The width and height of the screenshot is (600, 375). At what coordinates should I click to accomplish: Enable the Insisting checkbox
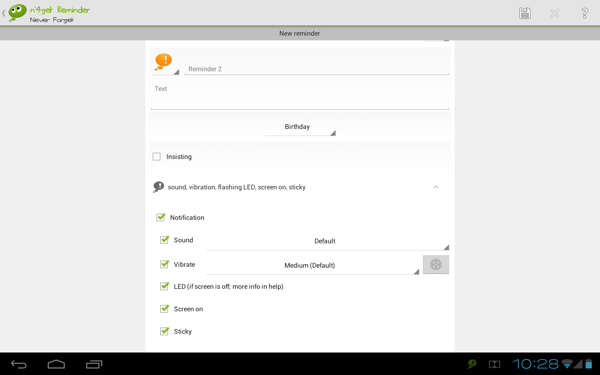pos(157,157)
